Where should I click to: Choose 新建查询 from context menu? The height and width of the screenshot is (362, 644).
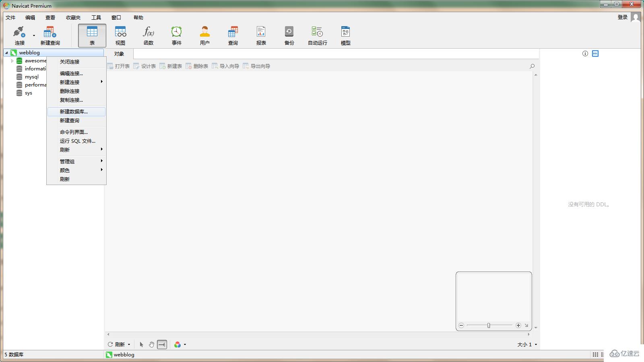click(x=76, y=120)
